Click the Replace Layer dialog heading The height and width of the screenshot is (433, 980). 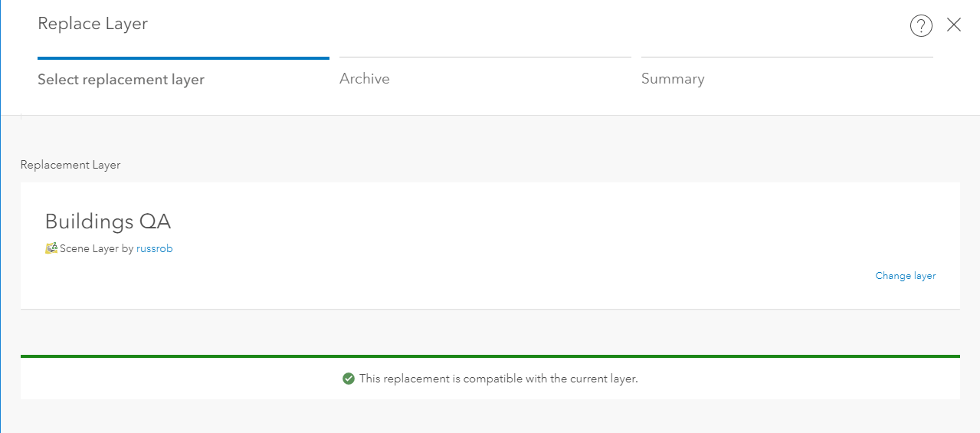coord(93,24)
